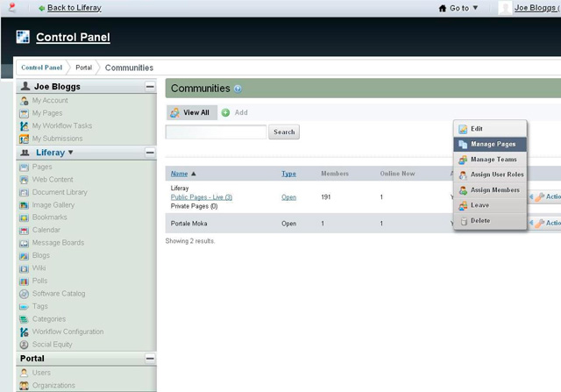Click the green Add plus icon
This screenshot has width=561, height=392.
[x=225, y=113]
